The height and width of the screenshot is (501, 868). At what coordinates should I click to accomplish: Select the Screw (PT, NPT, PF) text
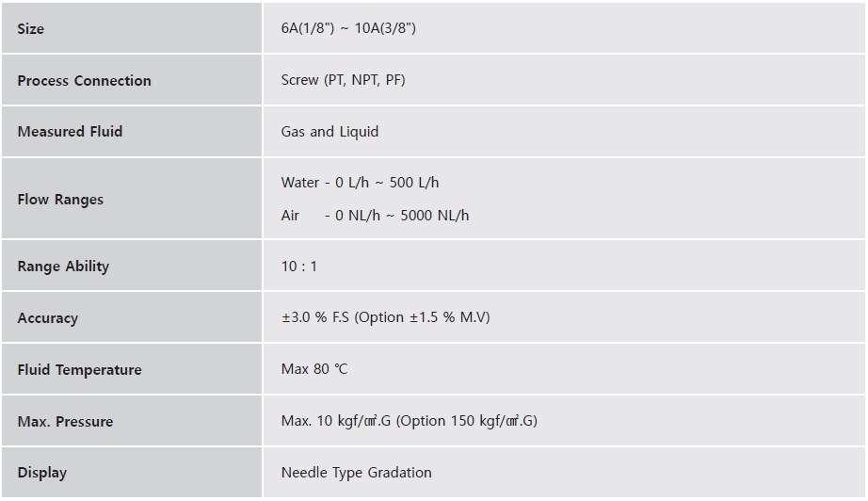(x=343, y=80)
